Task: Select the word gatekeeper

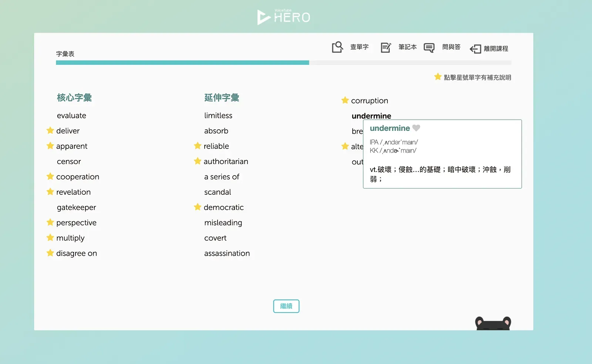Action: click(x=77, y=208)
